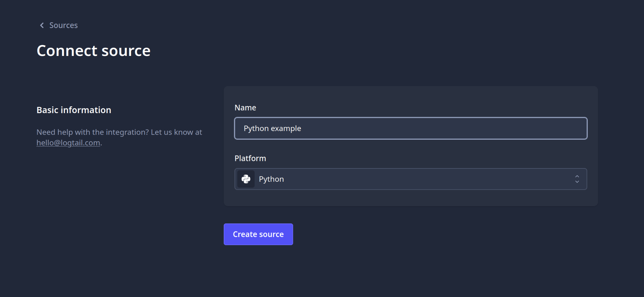Click the up-down chevron on Platform selector
Viewport: 644px width, 297px height.
577,179
